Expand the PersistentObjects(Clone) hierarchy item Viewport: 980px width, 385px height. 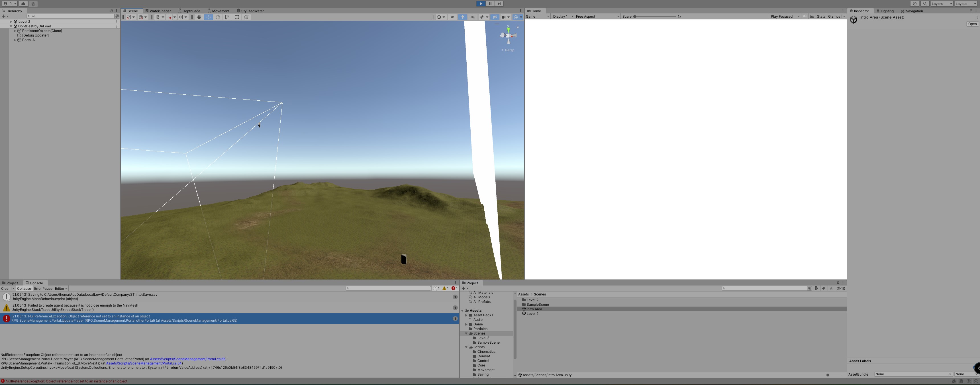click(x=15, y=31)
